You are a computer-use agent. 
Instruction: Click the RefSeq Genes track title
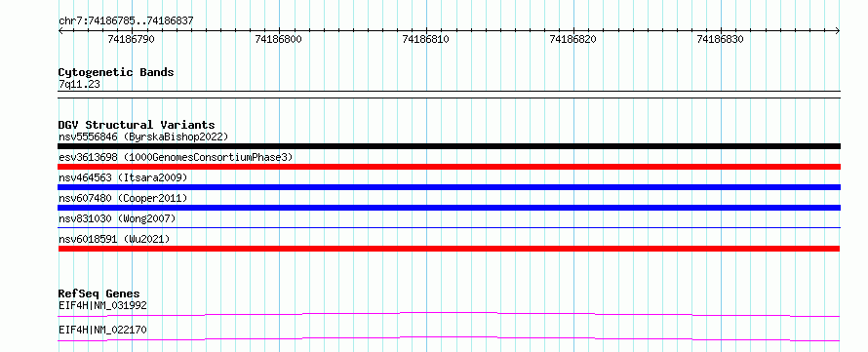(99, 293)
